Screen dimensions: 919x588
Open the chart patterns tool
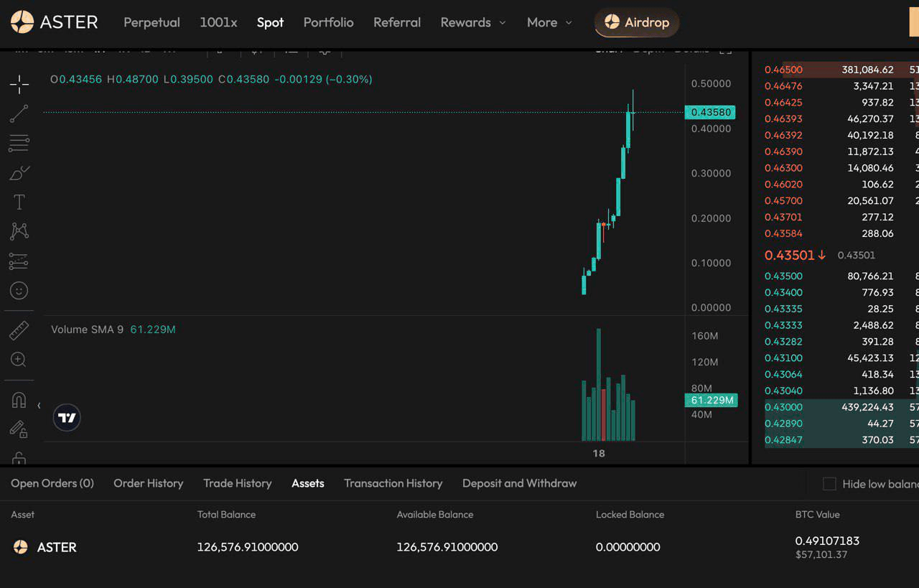pos(19,231)
